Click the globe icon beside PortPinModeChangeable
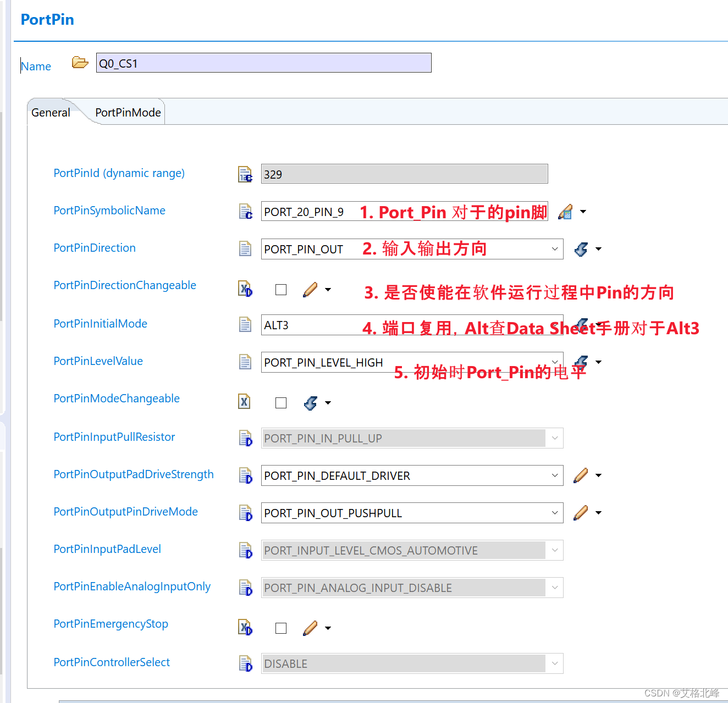 pyautogui.click(x=311, y=402)
